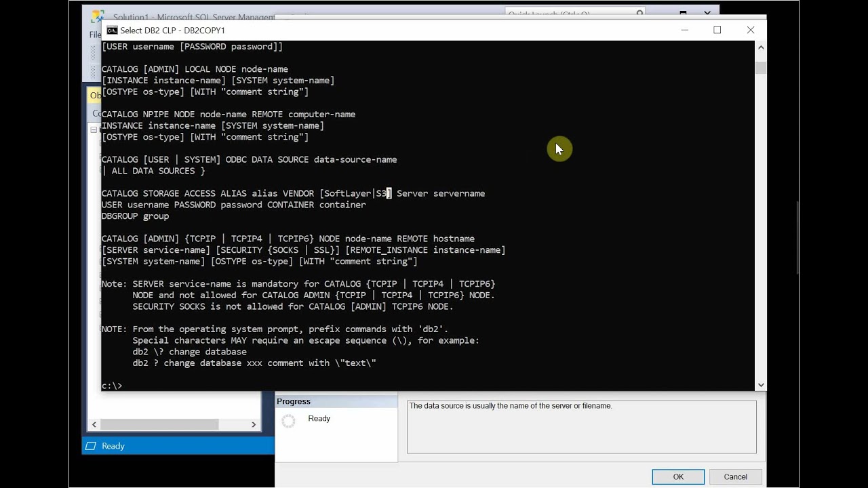Click the DB2 CLP - DB2COPY1 title bar text

[173, 30]
